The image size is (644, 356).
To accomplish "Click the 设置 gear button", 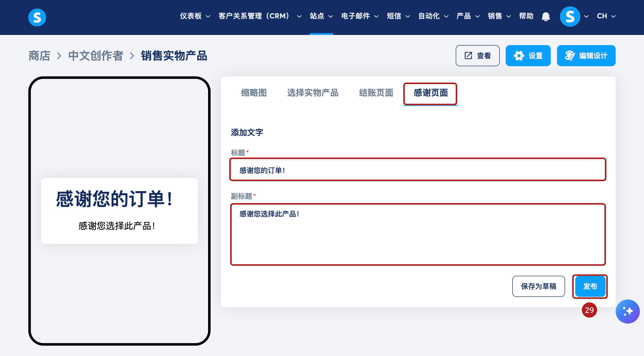I will pyautogui.click(x=528, y=55).
